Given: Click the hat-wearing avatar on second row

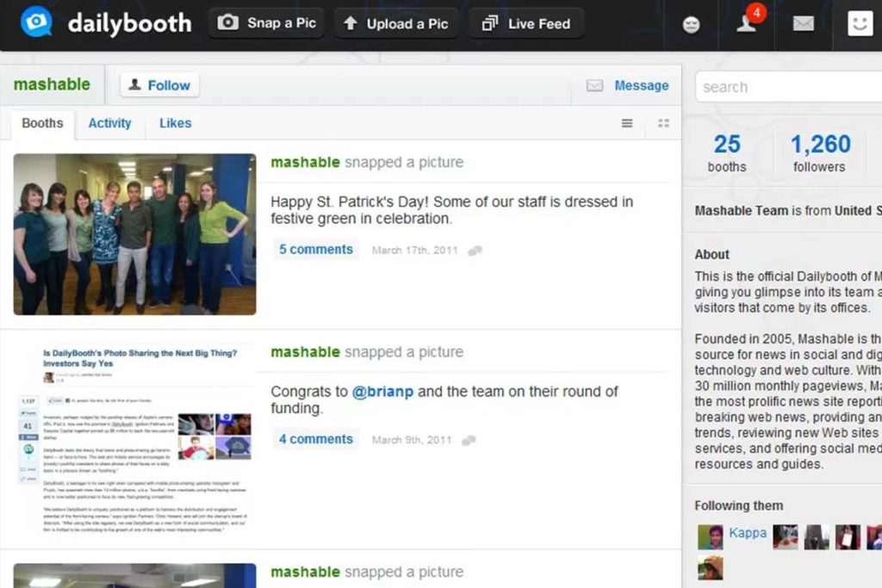Looking at the screenshot, I should [x=711, y=567].
